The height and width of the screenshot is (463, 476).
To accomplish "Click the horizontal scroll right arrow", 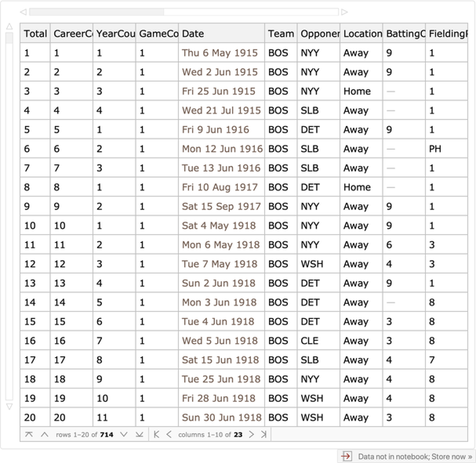I will point(345,12).
